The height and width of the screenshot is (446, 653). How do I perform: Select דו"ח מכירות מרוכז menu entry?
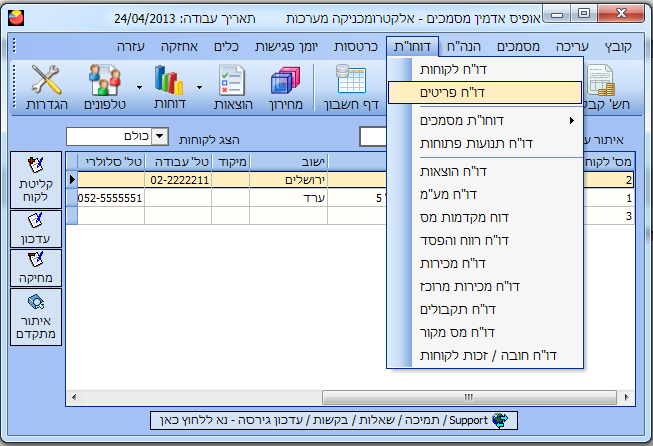pos(485,287)
